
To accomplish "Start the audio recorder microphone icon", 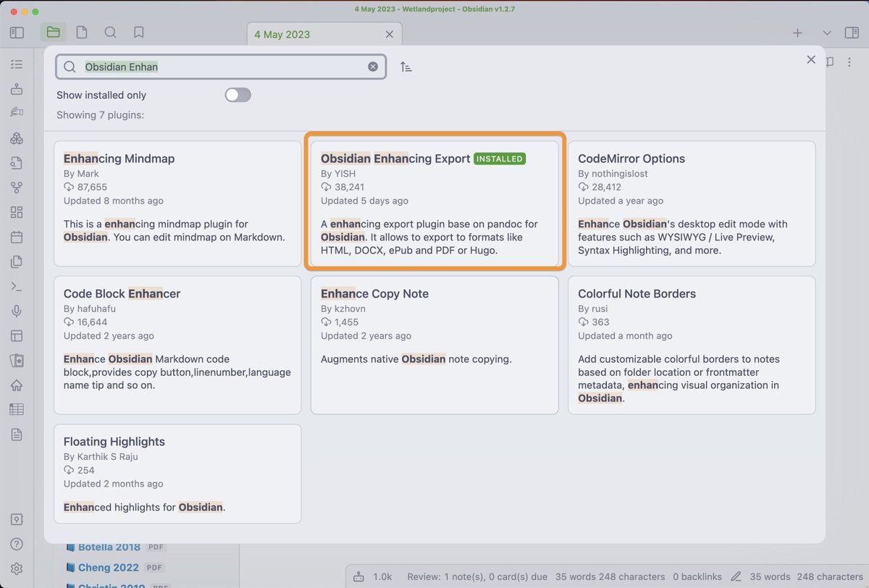I will 17,311.
